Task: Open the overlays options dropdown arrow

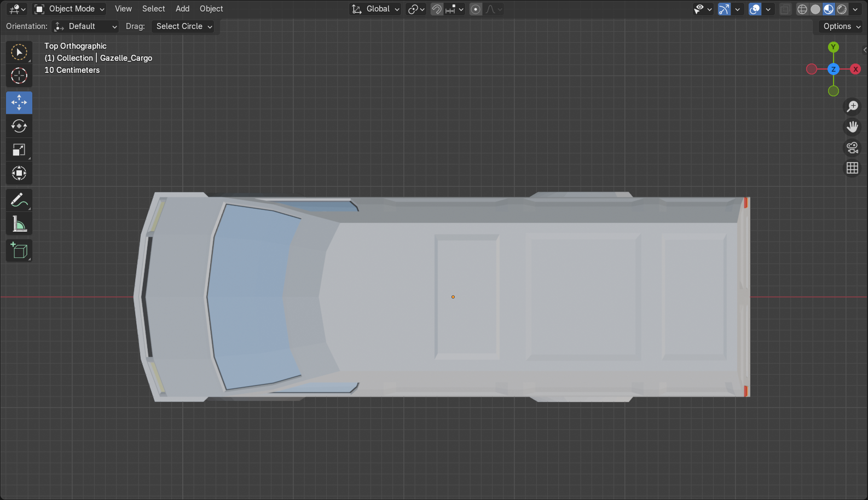Action: point(768,9)
